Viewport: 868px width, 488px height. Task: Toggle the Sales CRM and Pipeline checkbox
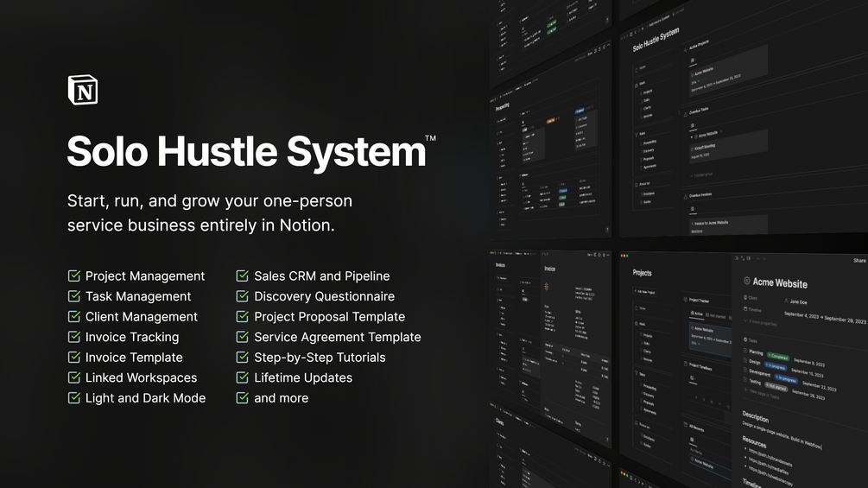[x=242, y=276]
